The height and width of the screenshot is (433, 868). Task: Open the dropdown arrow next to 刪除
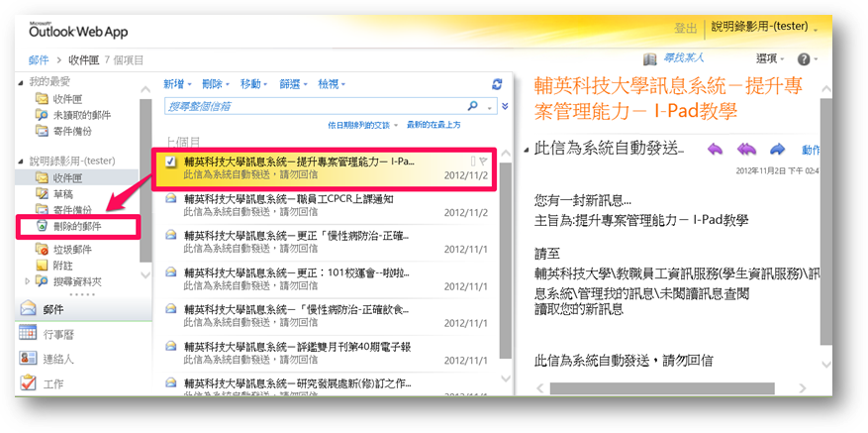[228, 85]
